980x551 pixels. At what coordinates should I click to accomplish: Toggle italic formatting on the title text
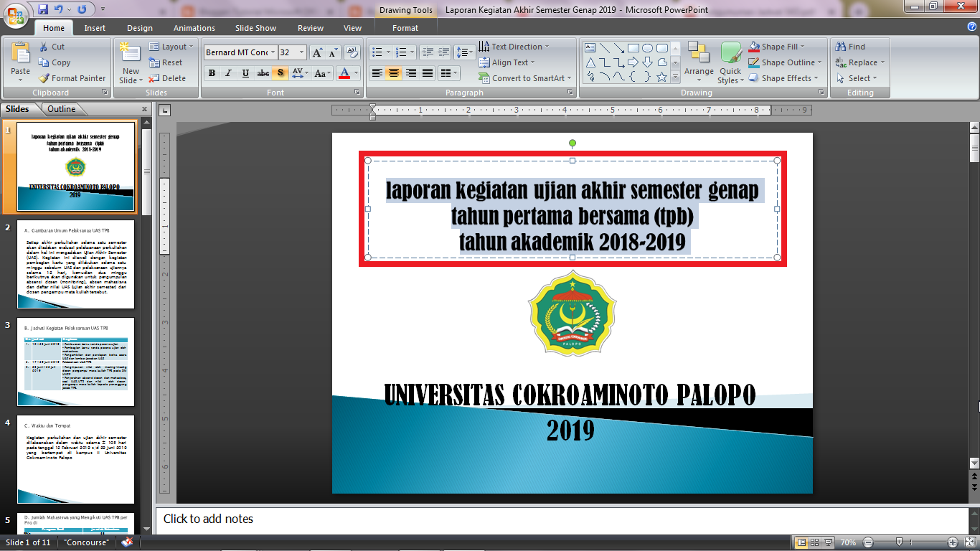(x=227, y=73)
